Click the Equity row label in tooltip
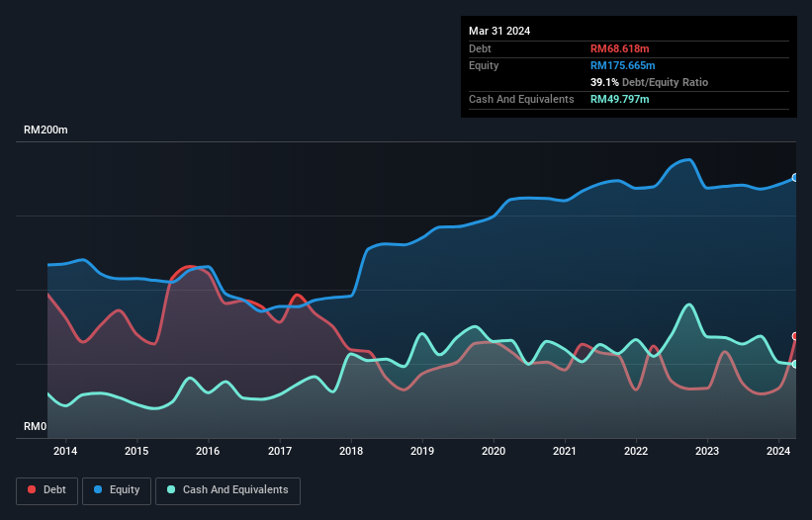The width and height of the screenshot is (812, 520). 484,65
